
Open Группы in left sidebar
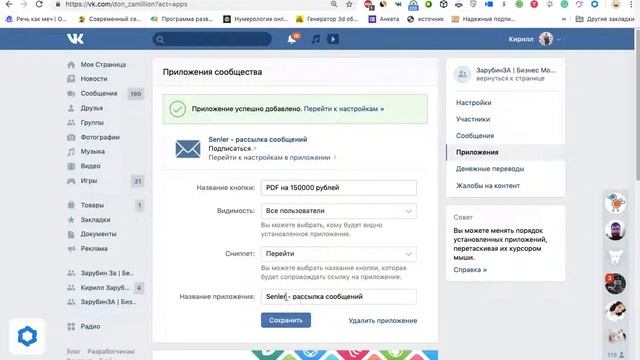92,122
